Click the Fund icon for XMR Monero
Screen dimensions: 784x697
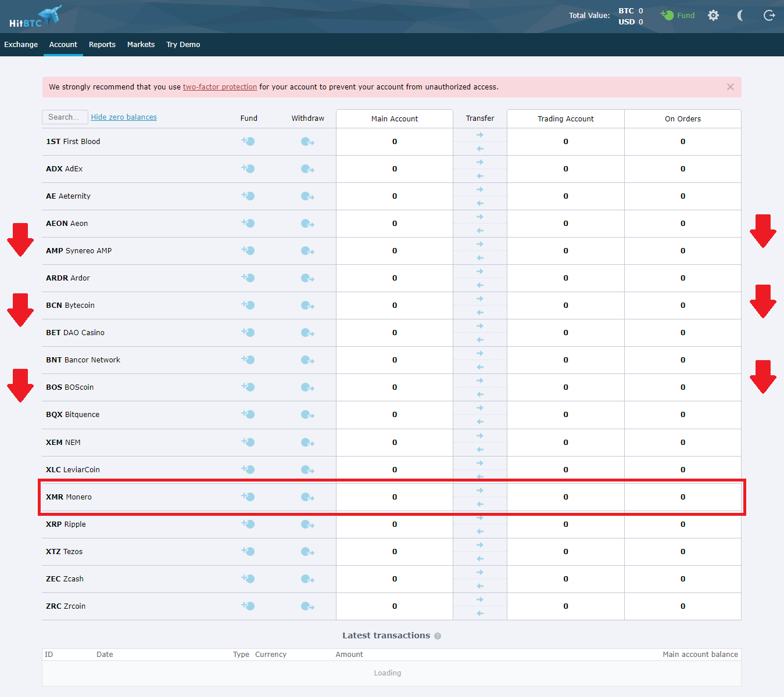(x=248, y=497)
